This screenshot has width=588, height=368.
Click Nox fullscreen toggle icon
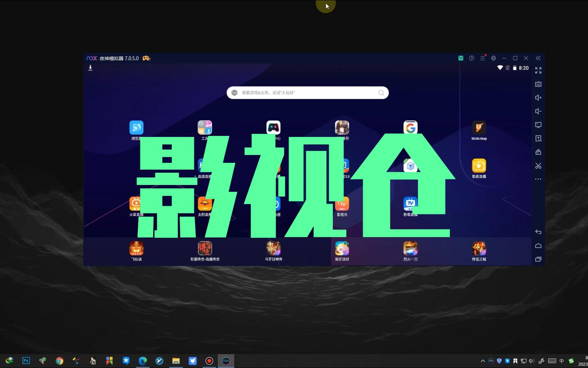coord(538,71)
